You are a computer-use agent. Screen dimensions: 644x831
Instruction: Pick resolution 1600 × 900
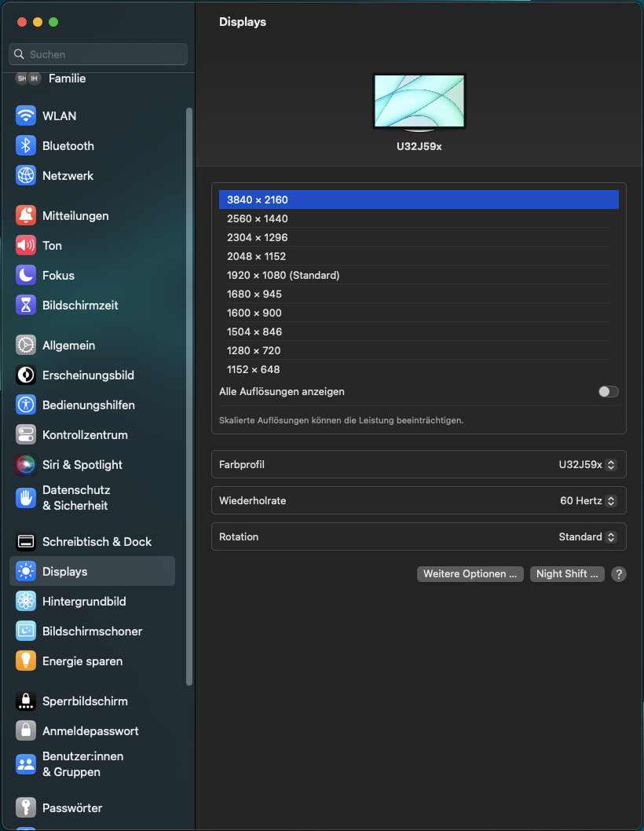(x=419, y=313)
